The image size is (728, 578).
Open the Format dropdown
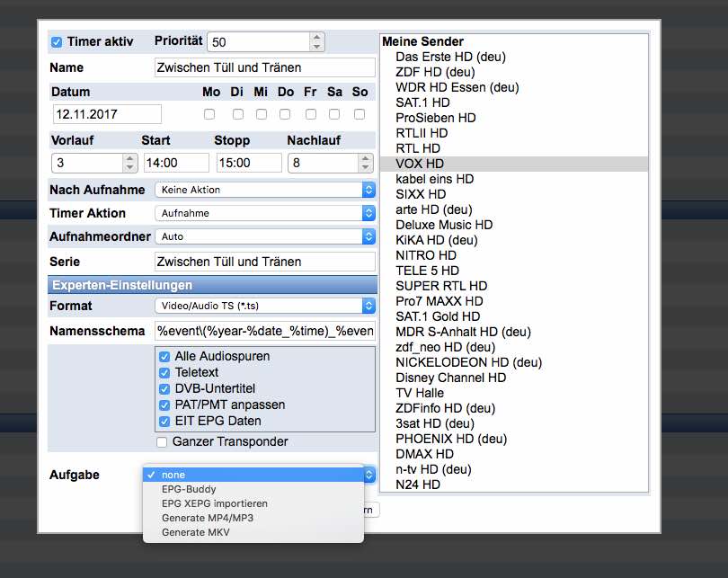click(x=264, y=306)
